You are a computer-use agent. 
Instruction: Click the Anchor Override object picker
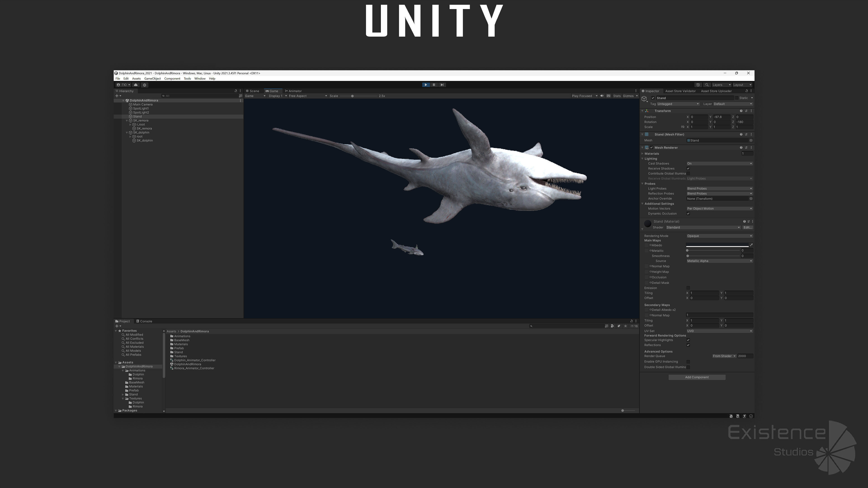(x=751, y=199)
